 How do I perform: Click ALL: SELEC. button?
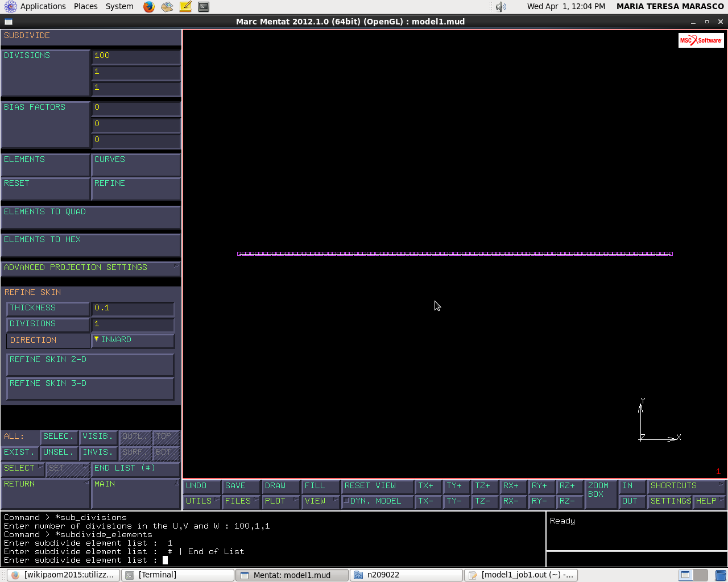click(59, 436)
